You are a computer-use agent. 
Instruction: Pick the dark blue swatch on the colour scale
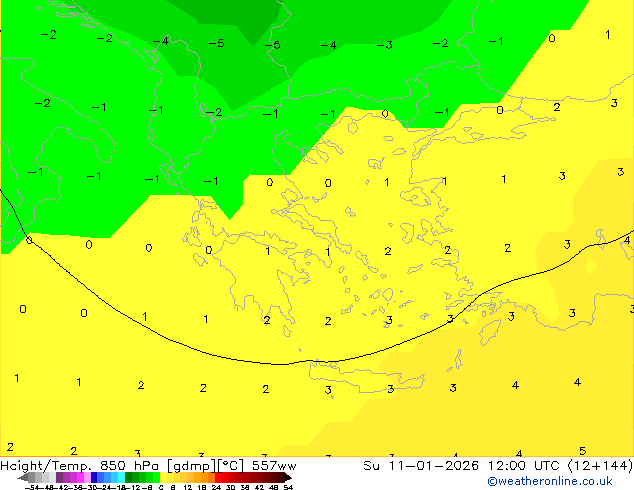click(x=94, y=477)
